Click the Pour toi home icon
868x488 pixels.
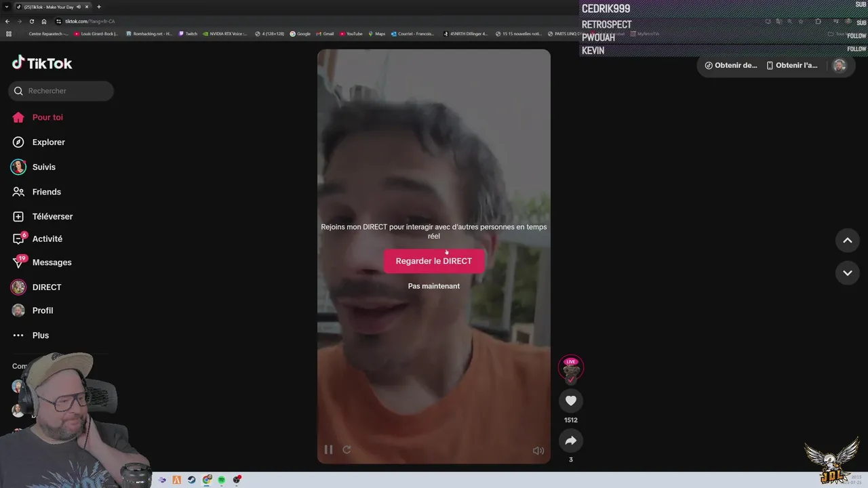(x=18, y=117)
